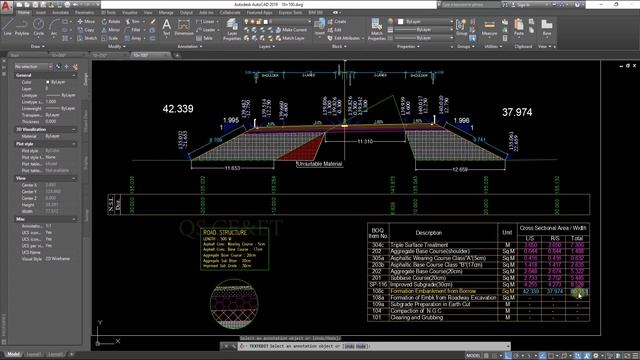This screenshot has height=360, width=640.
Task: Open Layer Properties manager
Action: coord(232,29)
